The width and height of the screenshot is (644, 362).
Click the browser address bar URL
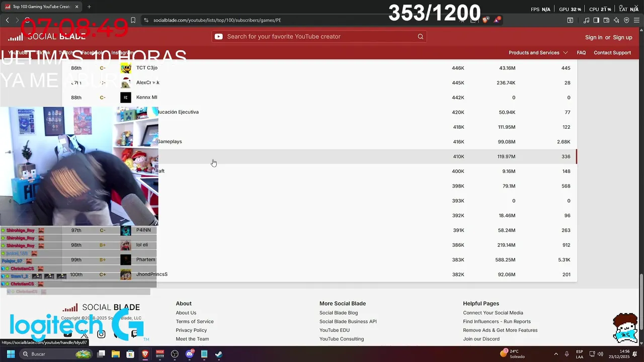pyautogui.click(x=217, y=20)
